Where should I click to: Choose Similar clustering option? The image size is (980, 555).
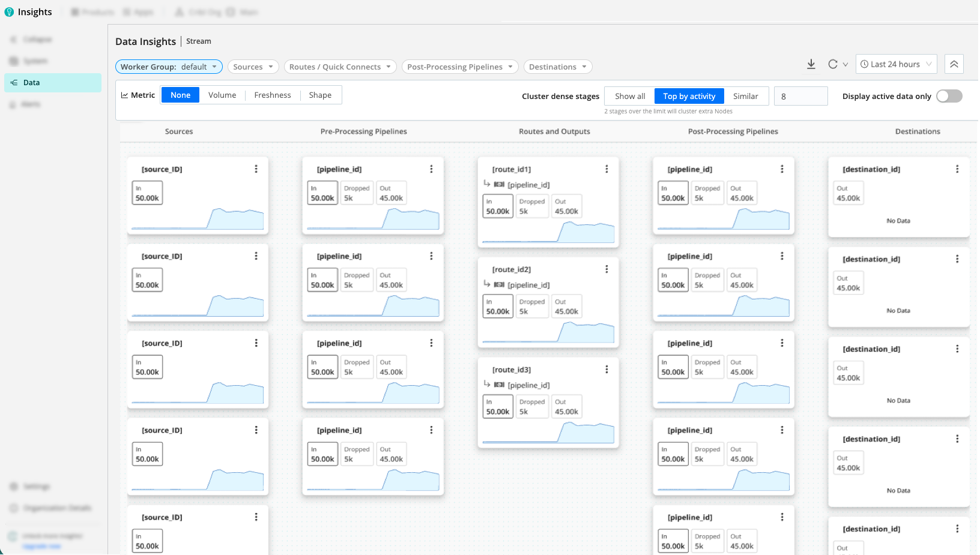[x=746, y=96]
